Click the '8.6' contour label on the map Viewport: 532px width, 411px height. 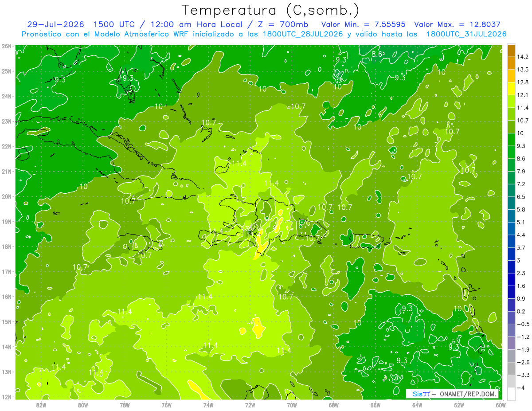click(x=377, y=54)
